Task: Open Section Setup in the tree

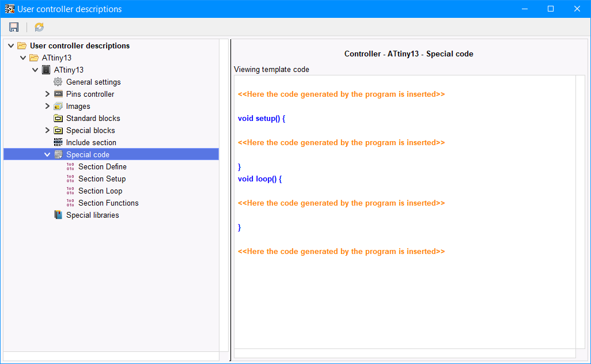Action: tap(102, 179)
